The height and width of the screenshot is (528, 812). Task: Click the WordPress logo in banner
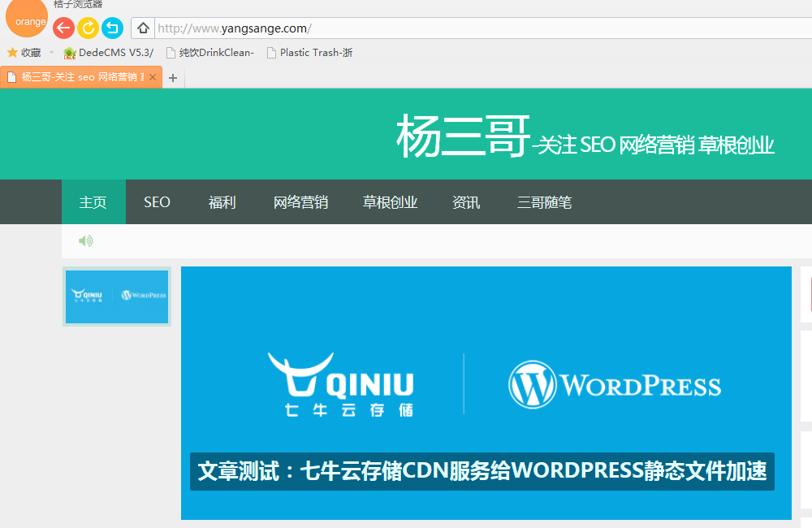615,385
